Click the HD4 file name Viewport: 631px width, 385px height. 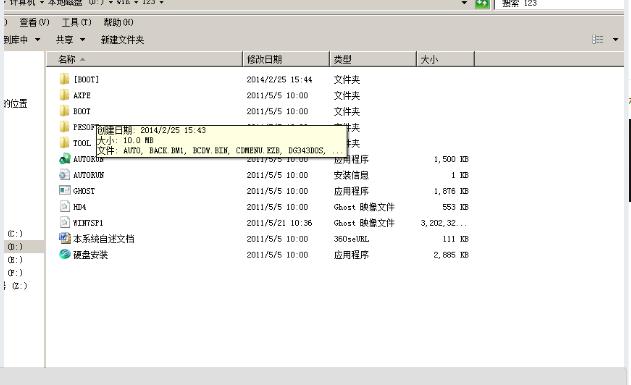coord(80,207)
